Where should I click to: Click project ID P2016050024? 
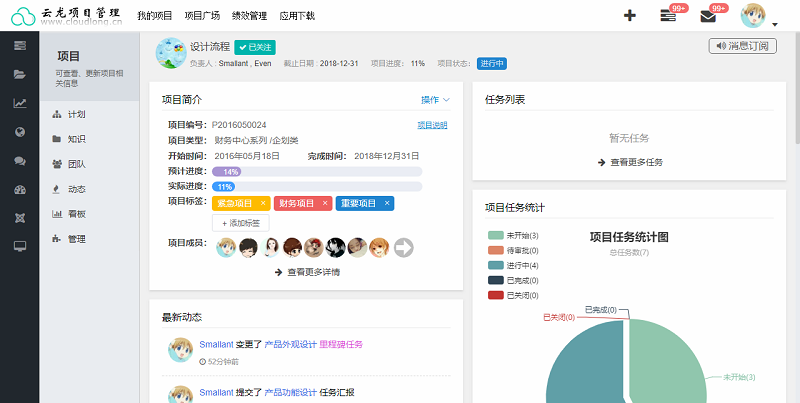click(239, 125)
